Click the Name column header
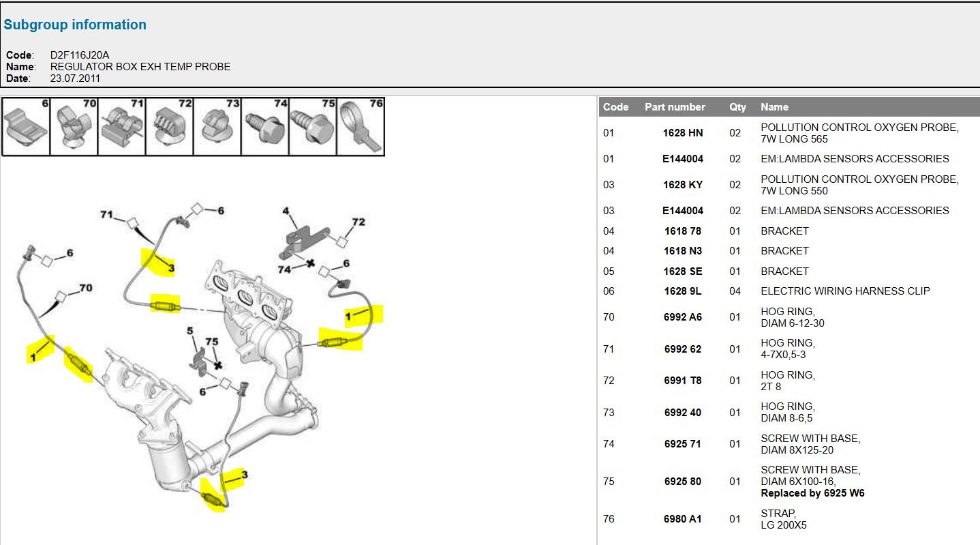The image size is (980, 545). tap(774, 107)
